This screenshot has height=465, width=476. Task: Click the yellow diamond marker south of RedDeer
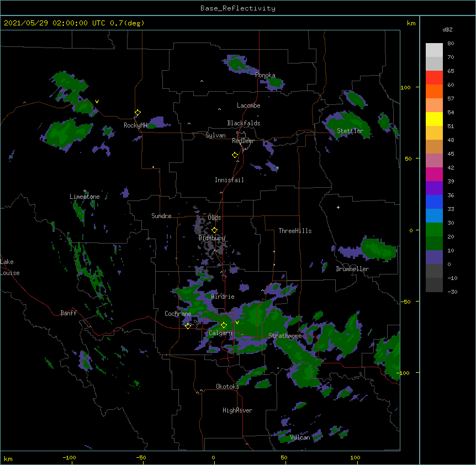(x=235, y=155)
